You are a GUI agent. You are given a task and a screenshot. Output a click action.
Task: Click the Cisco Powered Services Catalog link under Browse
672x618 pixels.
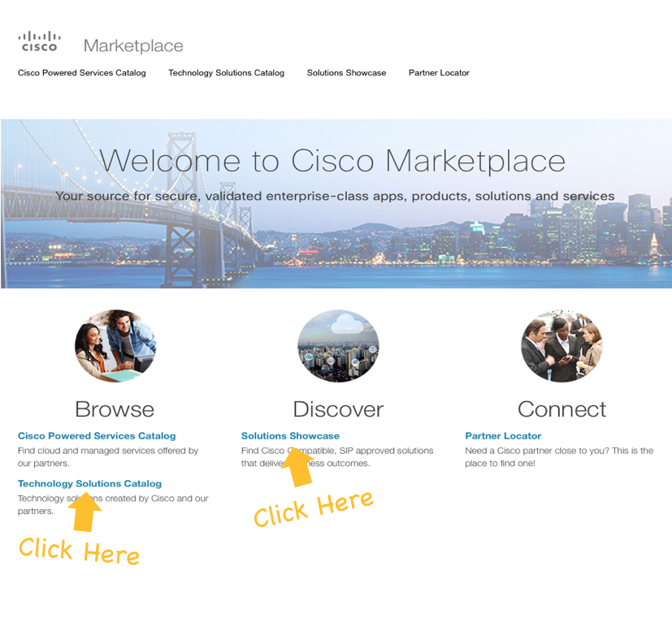pyautogui.click(x=96, y=435)
